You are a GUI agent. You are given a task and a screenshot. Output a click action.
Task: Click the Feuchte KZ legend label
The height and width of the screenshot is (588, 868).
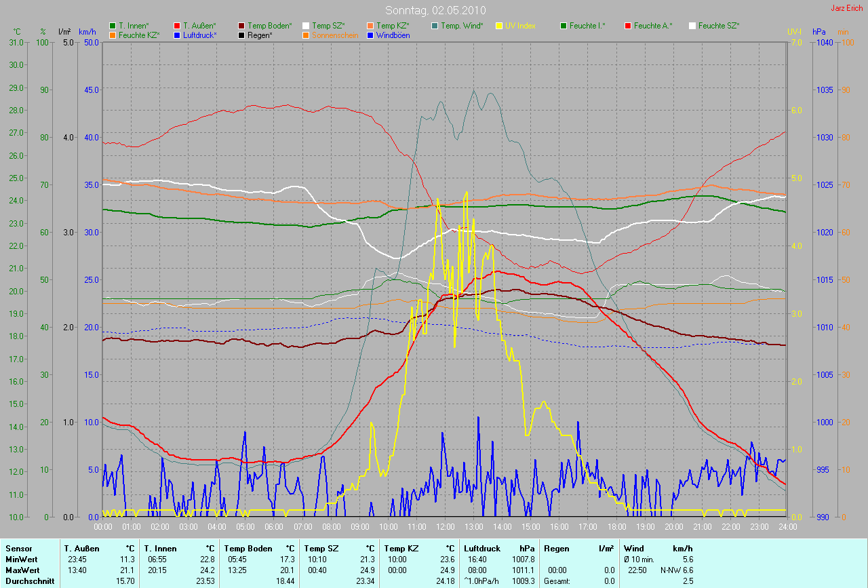pyautogui.click(x=138, y=35)
